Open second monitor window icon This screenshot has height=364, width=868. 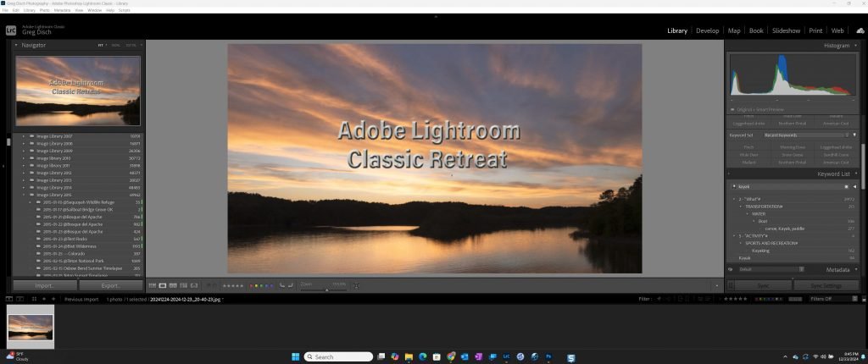(x=20, y=299)
